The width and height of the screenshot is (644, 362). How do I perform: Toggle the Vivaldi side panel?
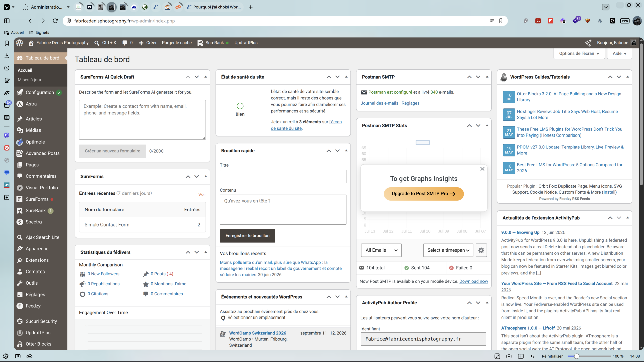[x=7, y=21]
